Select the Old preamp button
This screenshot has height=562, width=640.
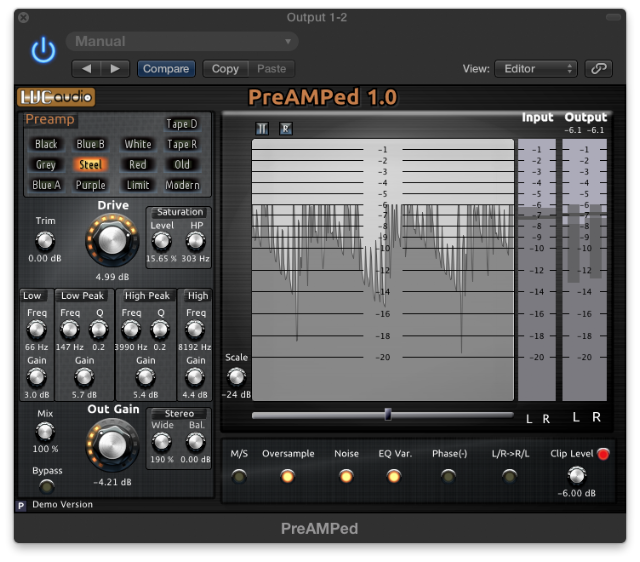(182, 164)
